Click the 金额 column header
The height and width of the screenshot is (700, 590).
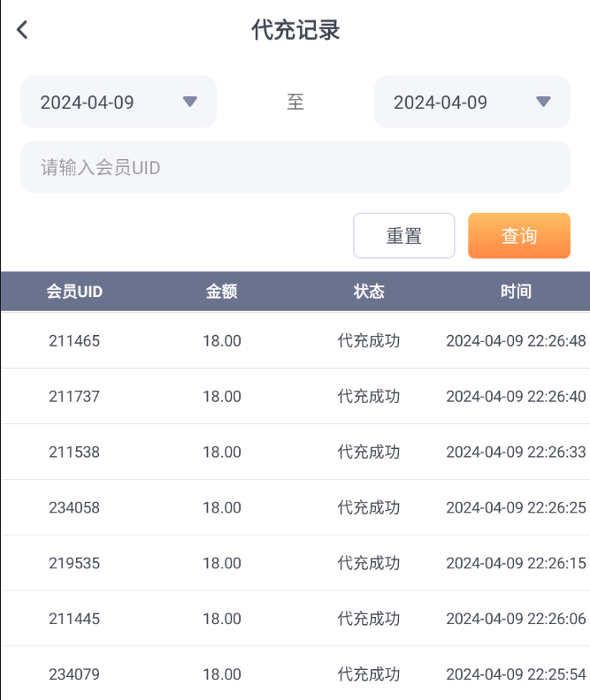pyautogui.click(x=221, y=292)
